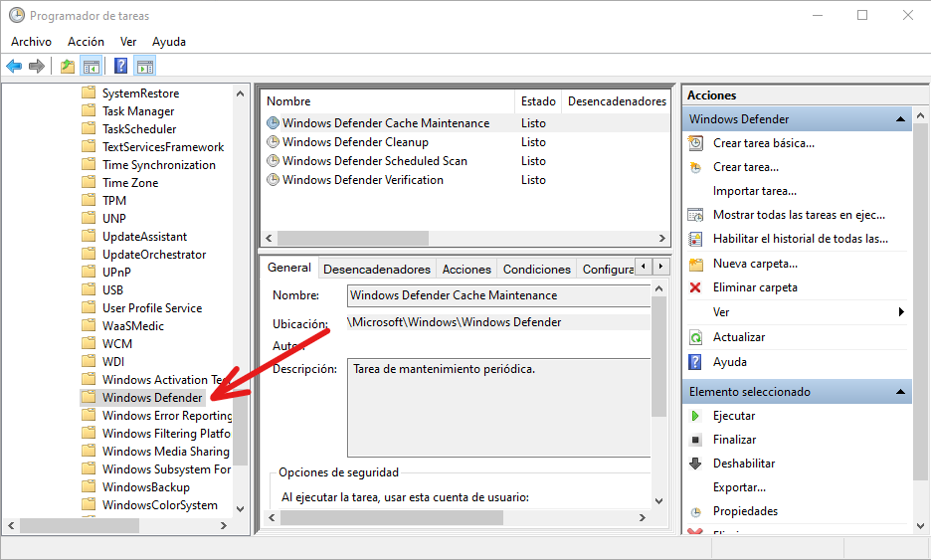Click Exportar... action
Image resolution: width=931 pixels, height=560 pixels.
pos(739,487)
